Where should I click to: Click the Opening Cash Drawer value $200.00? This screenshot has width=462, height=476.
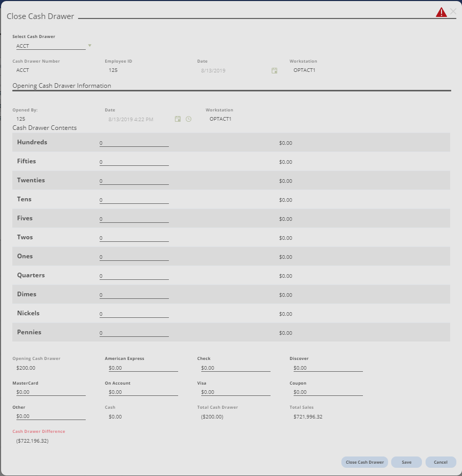(26, 368)
